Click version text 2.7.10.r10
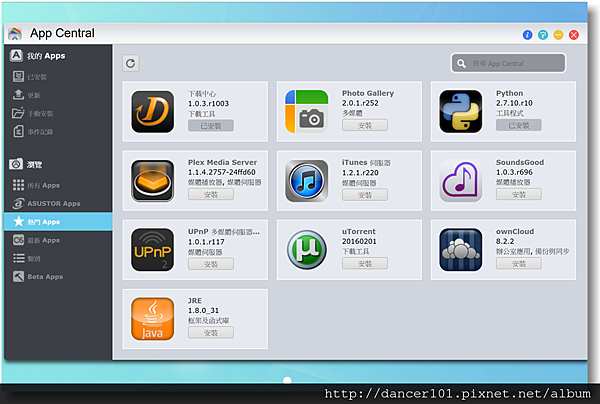This screenshot has width=600, height=404. point(514,103)
